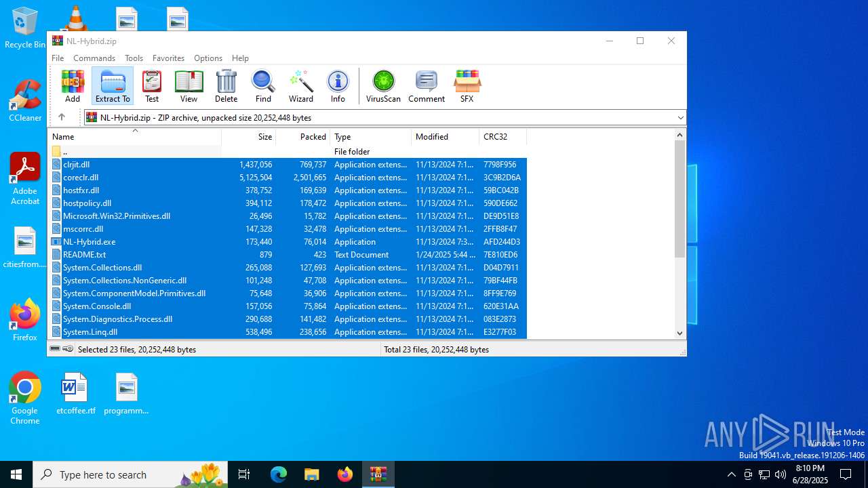868x488 pixels.
Task: Click the Extract To toolbar icon
Action: pyautogui.click(x=113, y=86)
